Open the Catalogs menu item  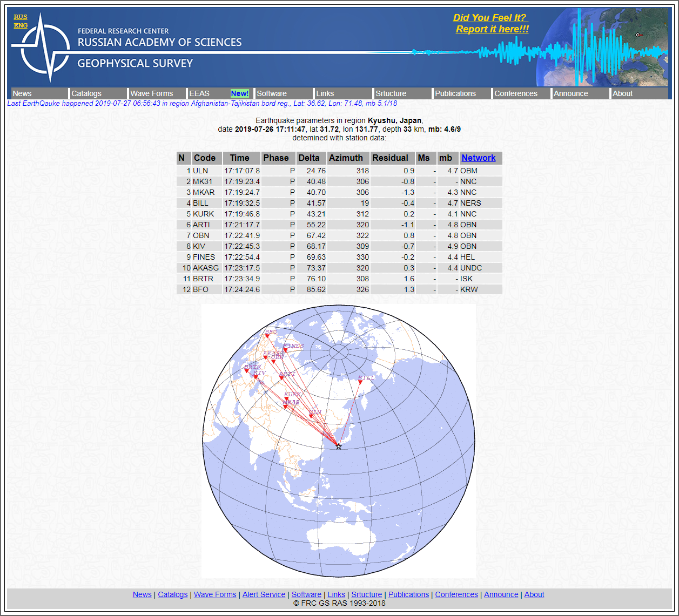pyautogui.click(x=86, y=93)
